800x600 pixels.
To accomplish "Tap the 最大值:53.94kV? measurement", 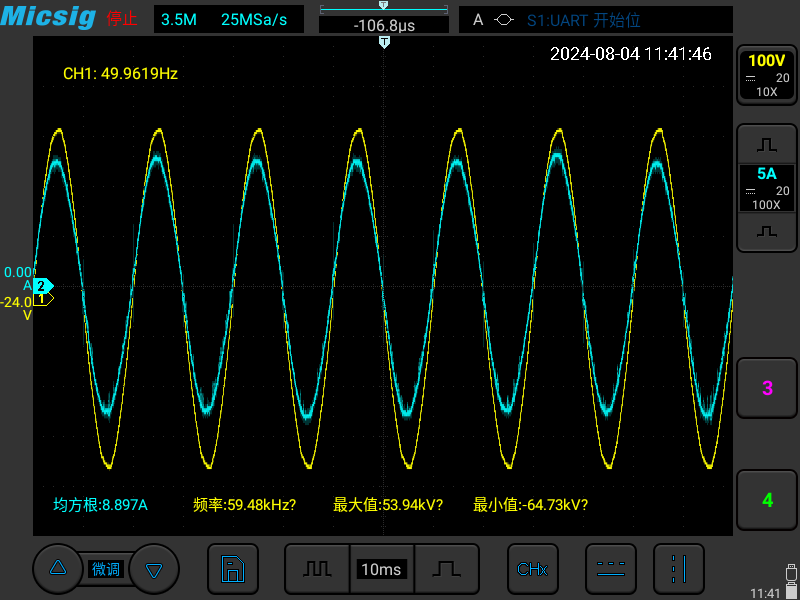I will [388, 505].
